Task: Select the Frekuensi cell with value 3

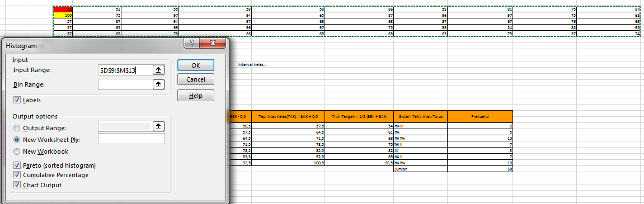Action: point(480,151)
